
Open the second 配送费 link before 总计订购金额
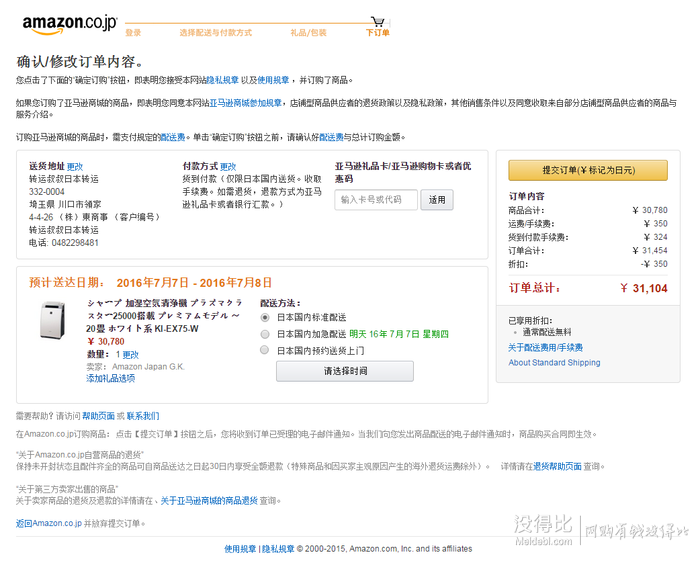(331, 137)
